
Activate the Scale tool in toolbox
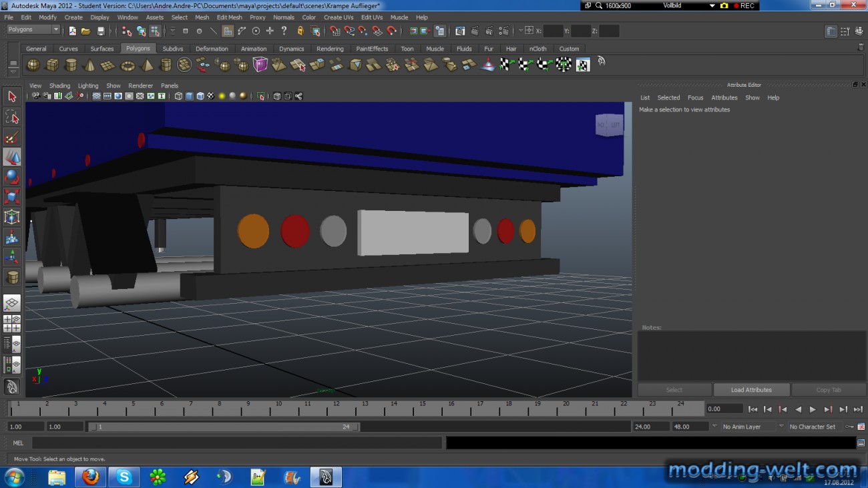12,197
